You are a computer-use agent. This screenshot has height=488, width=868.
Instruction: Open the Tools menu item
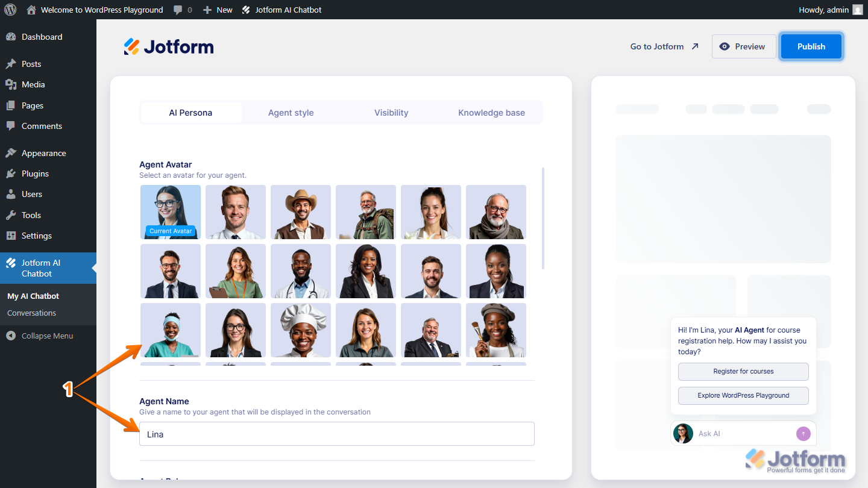pos(48,215)
